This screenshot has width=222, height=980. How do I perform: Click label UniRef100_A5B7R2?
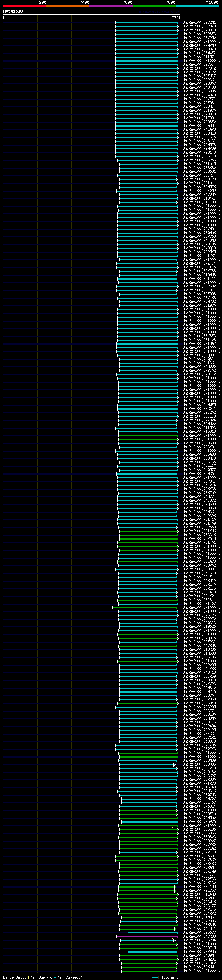199,72
